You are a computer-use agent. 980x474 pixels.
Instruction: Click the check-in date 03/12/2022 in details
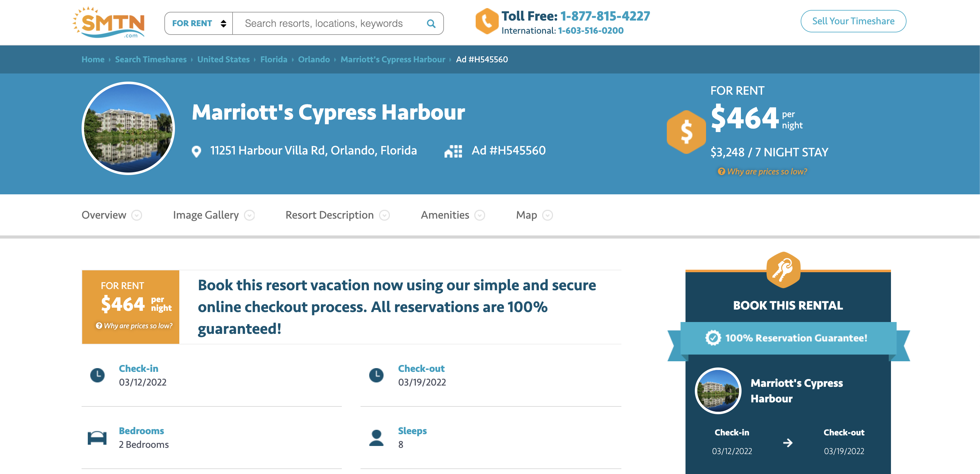(143, 382)
